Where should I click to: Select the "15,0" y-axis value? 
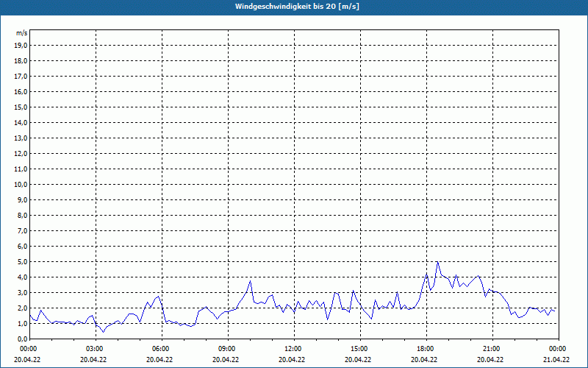pyautogui.click(x=21, y=107)
